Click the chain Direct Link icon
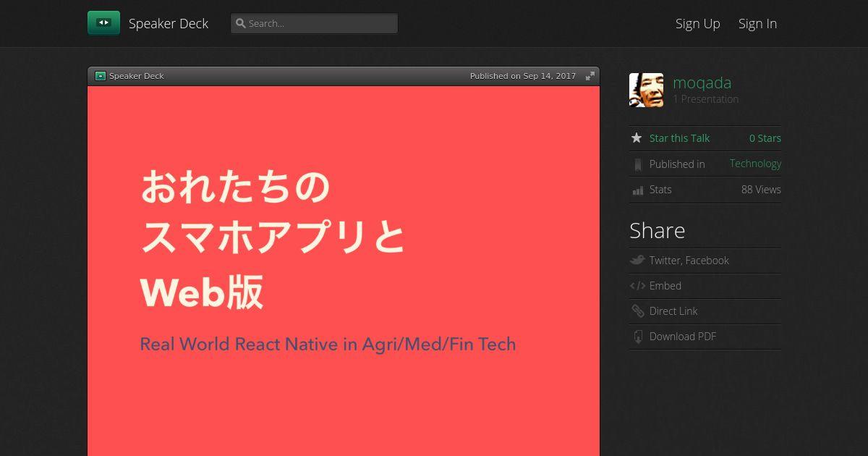 (637, 311)
